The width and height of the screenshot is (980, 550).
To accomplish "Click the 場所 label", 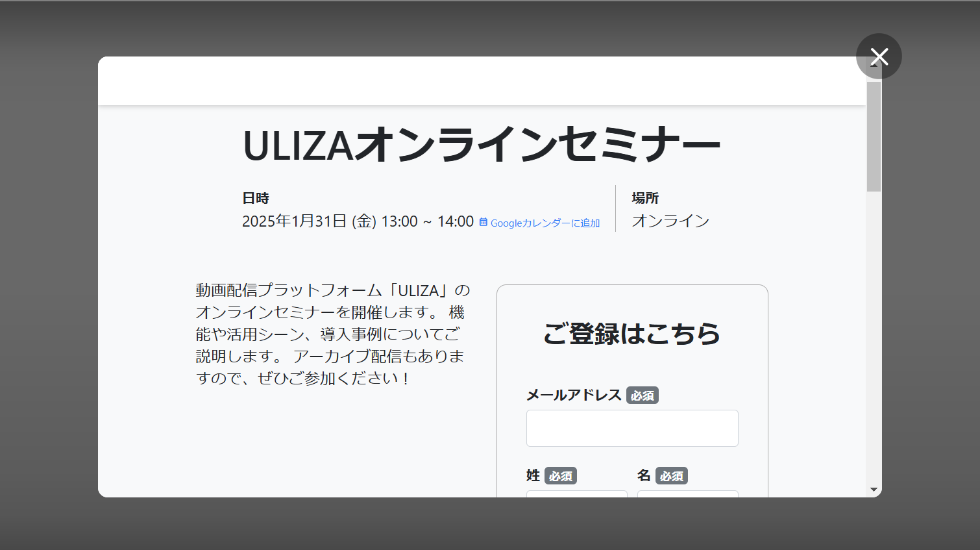I will click(645, 198).
